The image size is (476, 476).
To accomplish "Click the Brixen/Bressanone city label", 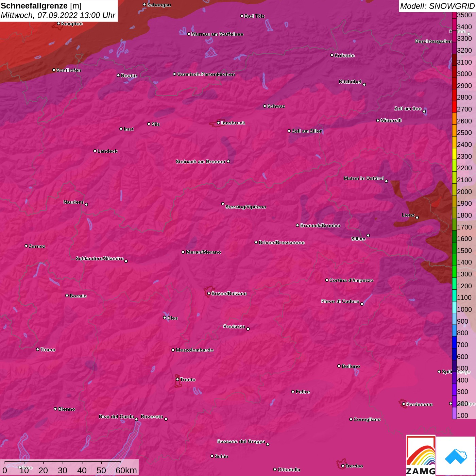I will click(282, 242).
